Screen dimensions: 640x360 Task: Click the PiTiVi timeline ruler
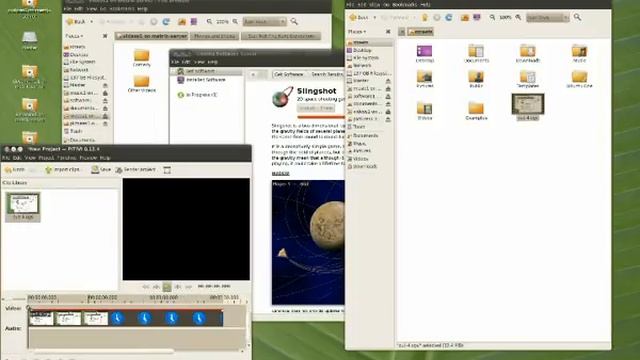tap(135, 299)
